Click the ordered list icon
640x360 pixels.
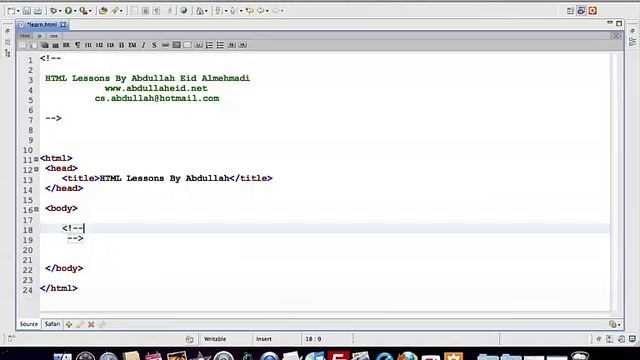[209, 45]
